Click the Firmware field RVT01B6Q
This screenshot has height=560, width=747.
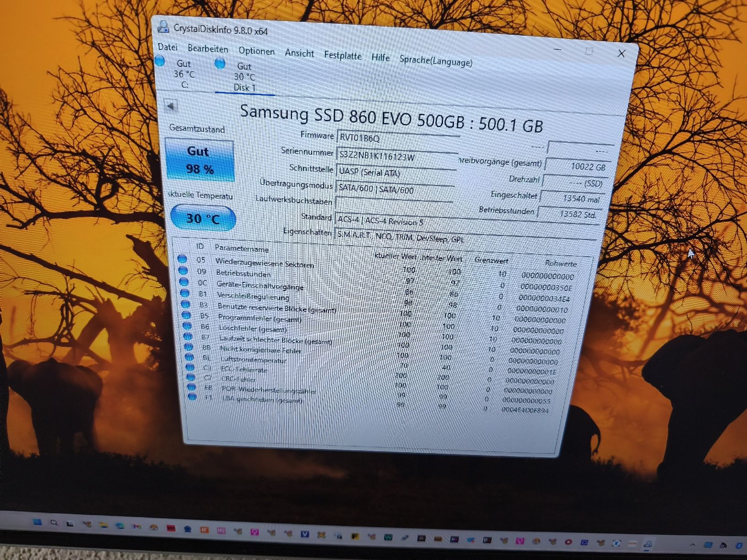coord(398,139)
